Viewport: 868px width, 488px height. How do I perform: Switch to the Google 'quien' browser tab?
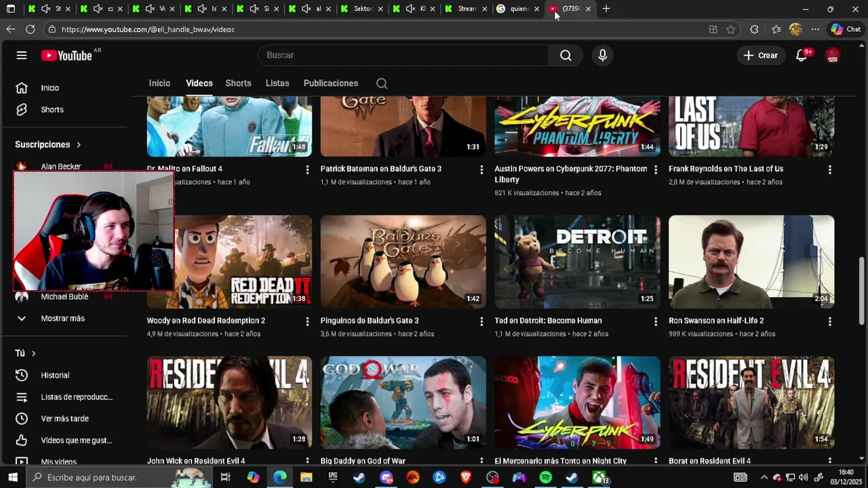[x=518, y=9]
